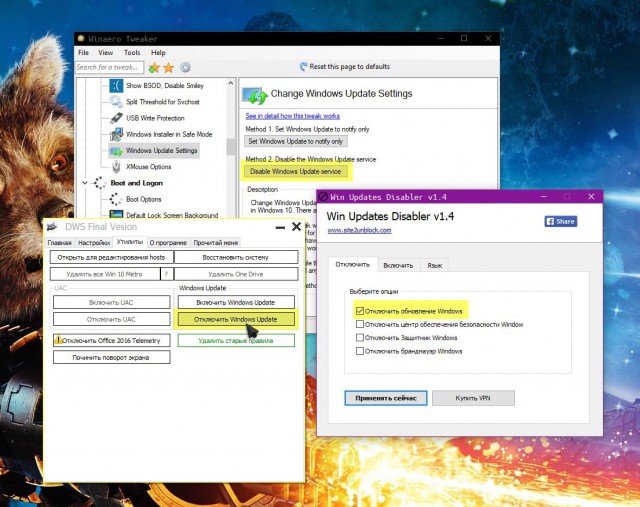Click the Reset this page to defaults arrow icon

click(x=303, y=67)
